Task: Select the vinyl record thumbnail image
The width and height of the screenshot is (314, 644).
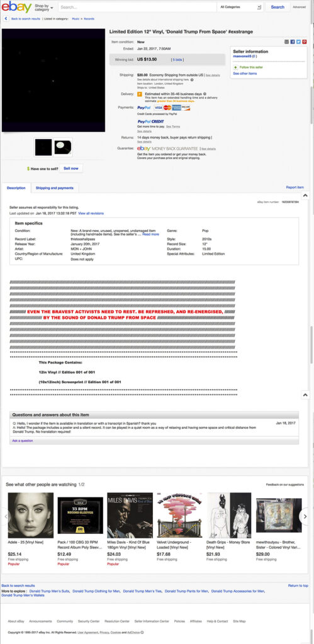Action: click(63, 147)
